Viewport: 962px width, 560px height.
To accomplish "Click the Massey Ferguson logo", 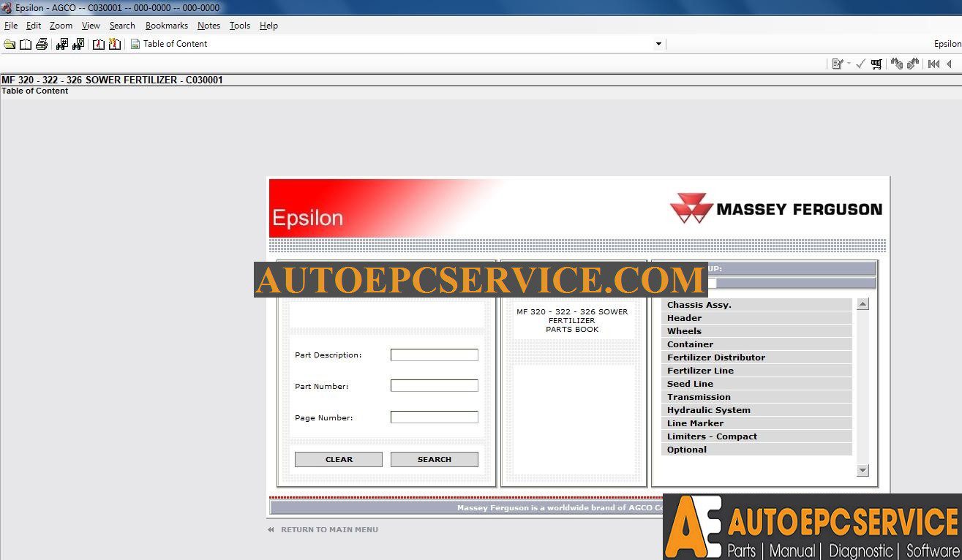I will 776,209.
